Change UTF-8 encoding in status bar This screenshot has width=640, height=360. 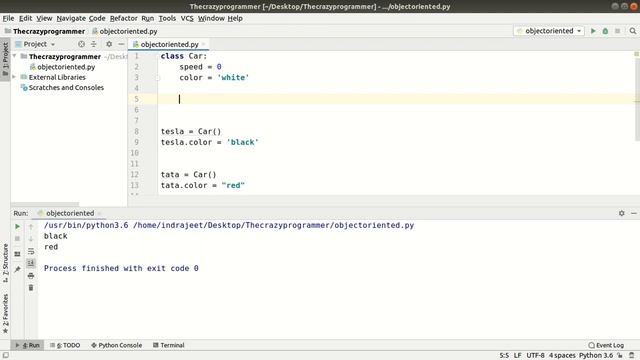click(535, 356)
